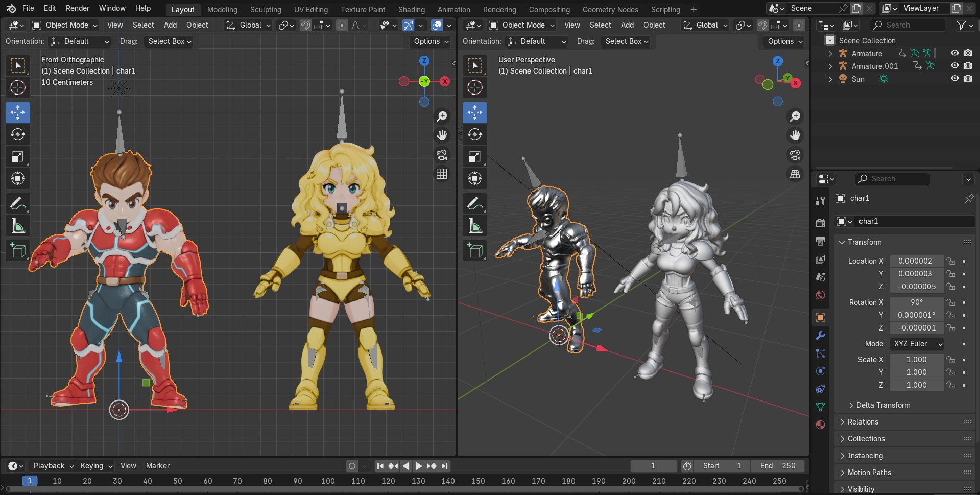Click the Options button in left viewport
Viewport: 980px width, 495px height.
[x=431, y=41]
